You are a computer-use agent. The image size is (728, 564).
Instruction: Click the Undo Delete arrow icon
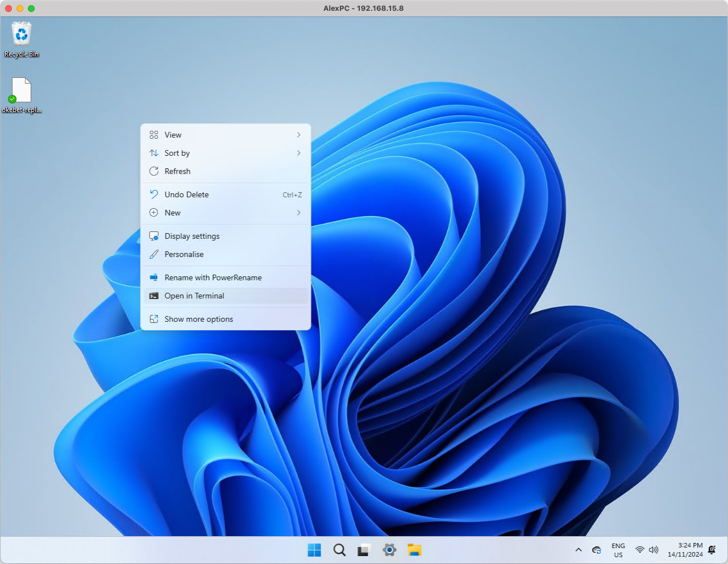(x=153, y=194)
